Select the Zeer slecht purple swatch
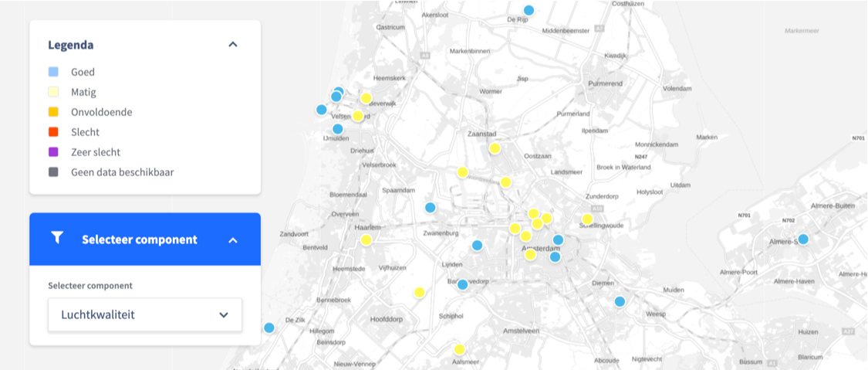Image resolution: width=868 pixels, height=370 pixels. coord(53,152)
